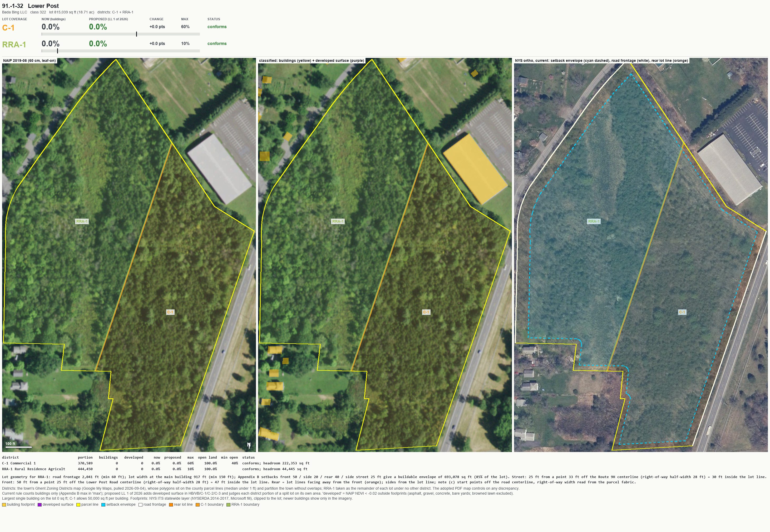This screenshot has height=532, width=770.
Task: Click the 100 ft scale bar
Action: pyautogui.click(x=18, y=447)
